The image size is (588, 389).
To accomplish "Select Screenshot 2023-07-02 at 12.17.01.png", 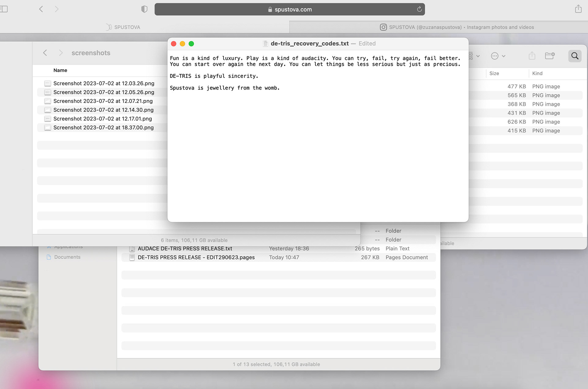I will (102, 119).
